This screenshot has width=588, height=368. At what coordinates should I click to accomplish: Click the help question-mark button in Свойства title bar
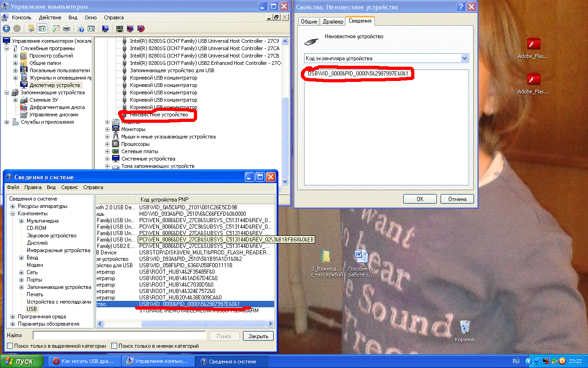[461, 7]
